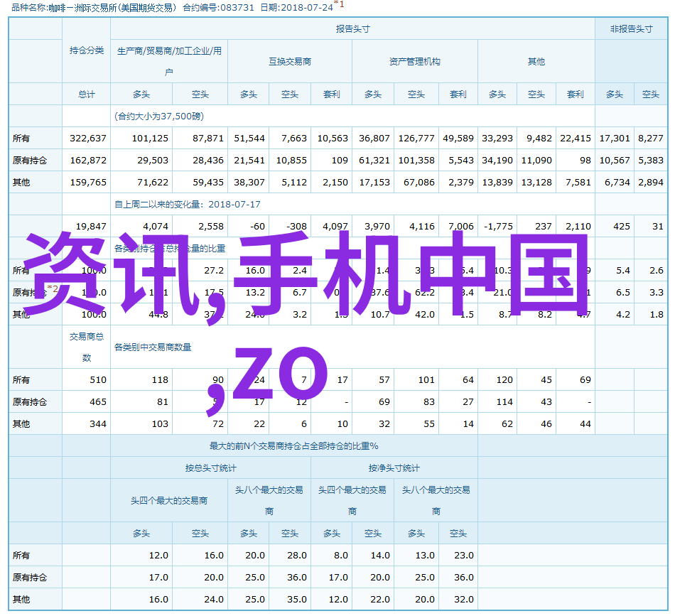Click cell value 10,567

(615, 160)
